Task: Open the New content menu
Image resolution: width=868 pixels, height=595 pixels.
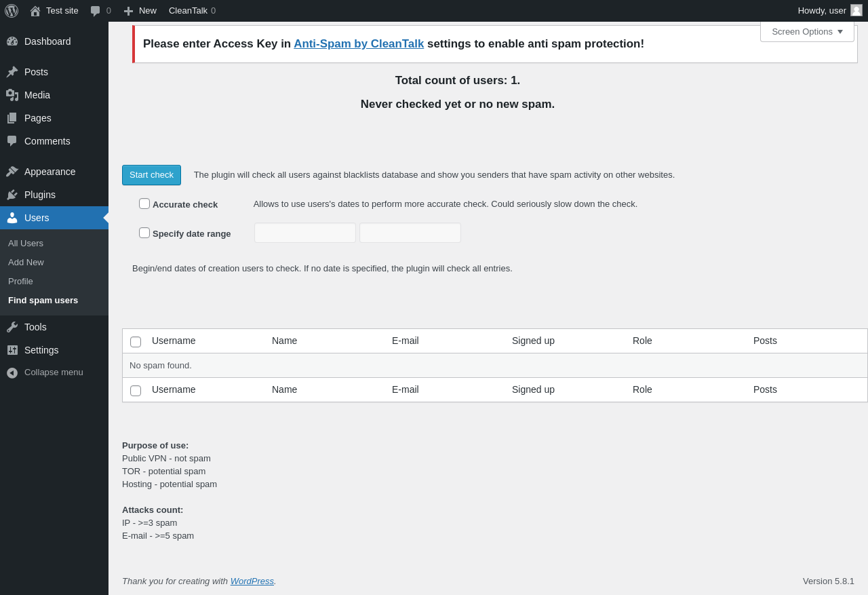Action: click(x=140, y=11)
